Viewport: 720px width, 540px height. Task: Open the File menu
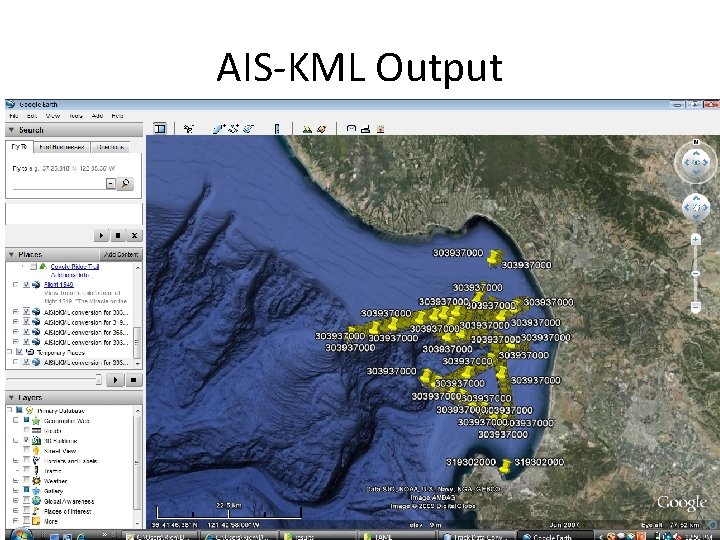click(14, 116)
